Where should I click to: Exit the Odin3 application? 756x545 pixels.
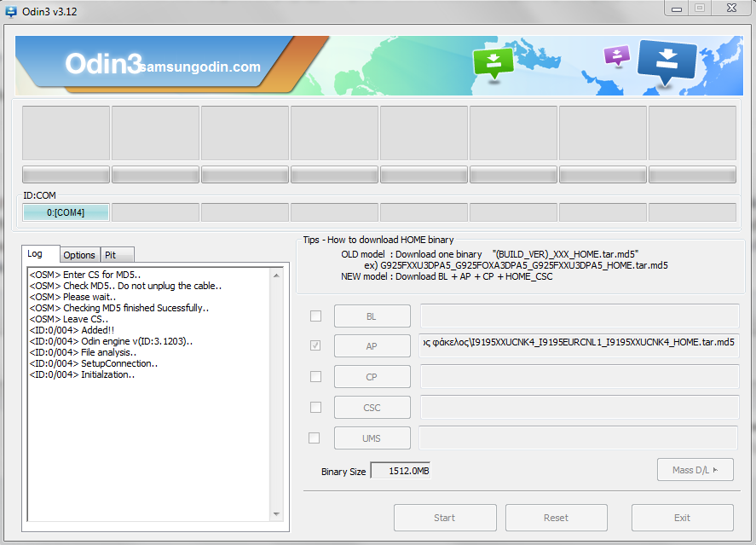pyautogui.click(x=683, y=518)
